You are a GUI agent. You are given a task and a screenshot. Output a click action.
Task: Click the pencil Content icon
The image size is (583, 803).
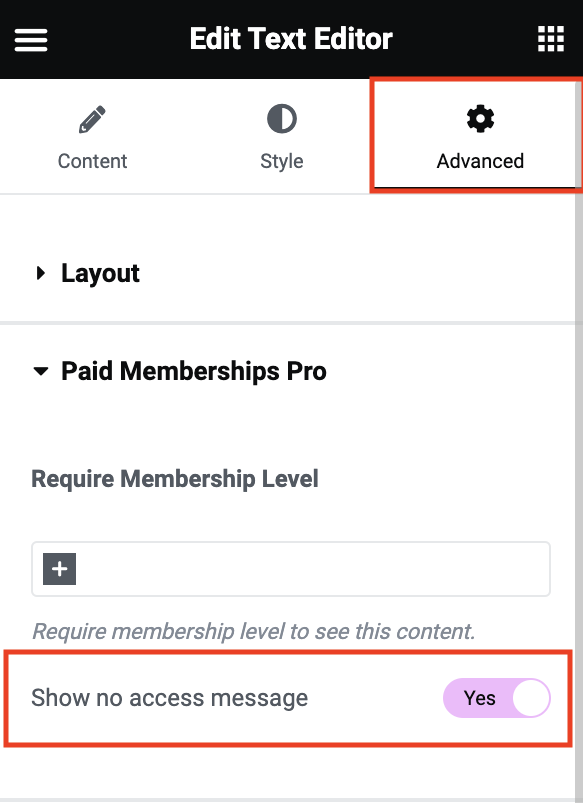(x=92, y=119)
